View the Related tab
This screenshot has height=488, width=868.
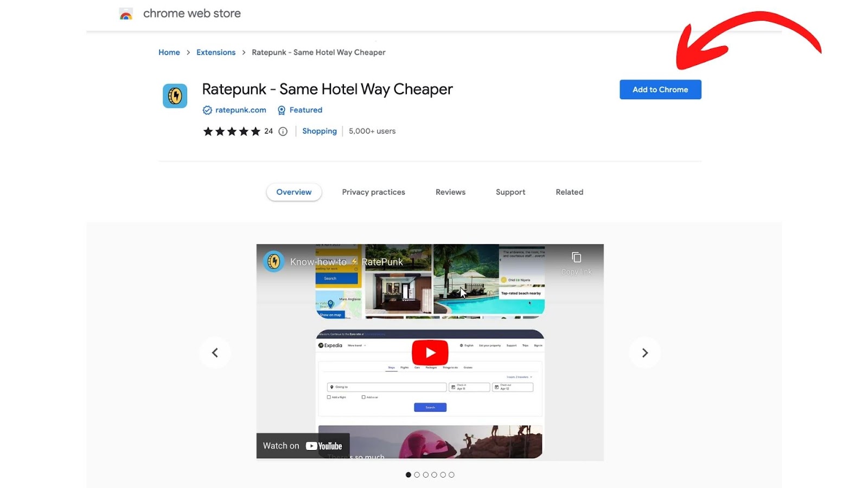pyautogui.click(x=570, y=192)
